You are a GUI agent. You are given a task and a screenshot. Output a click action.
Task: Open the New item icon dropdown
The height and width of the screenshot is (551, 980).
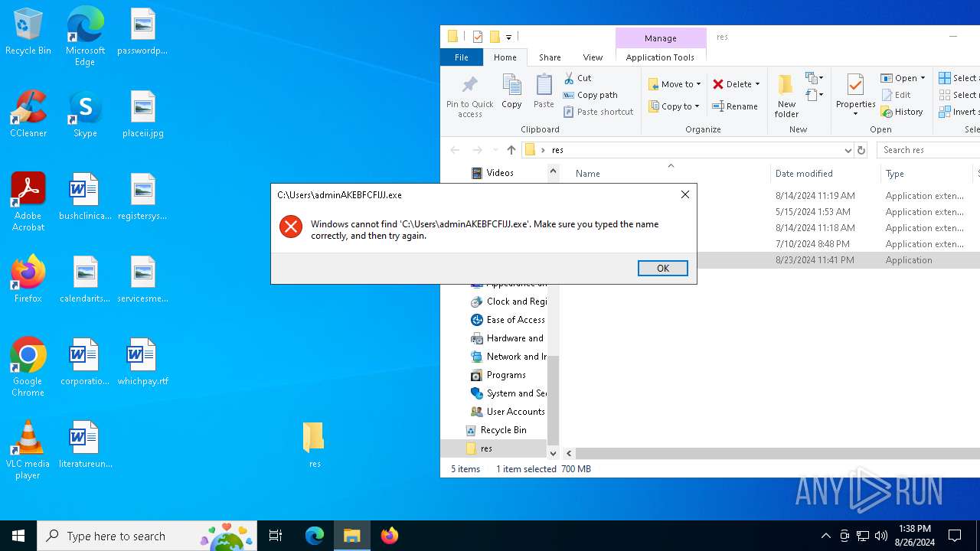tap(814, 78)
